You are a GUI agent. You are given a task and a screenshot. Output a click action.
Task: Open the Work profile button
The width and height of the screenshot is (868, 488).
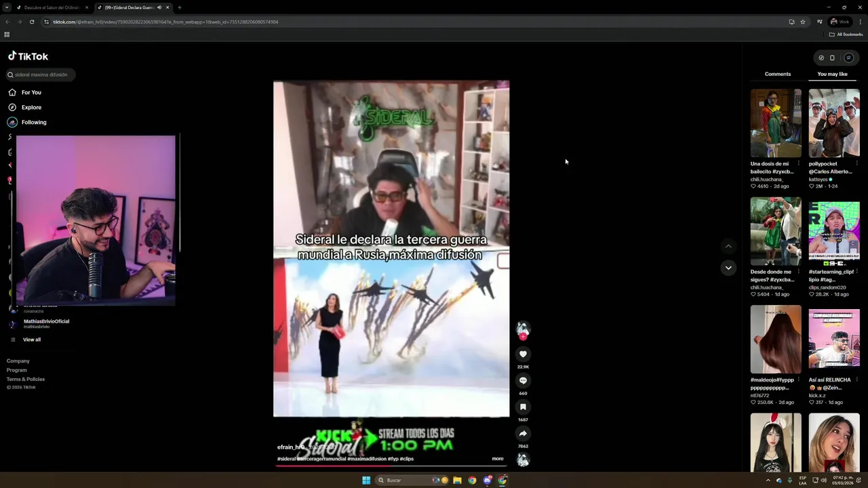coord(840,22)
